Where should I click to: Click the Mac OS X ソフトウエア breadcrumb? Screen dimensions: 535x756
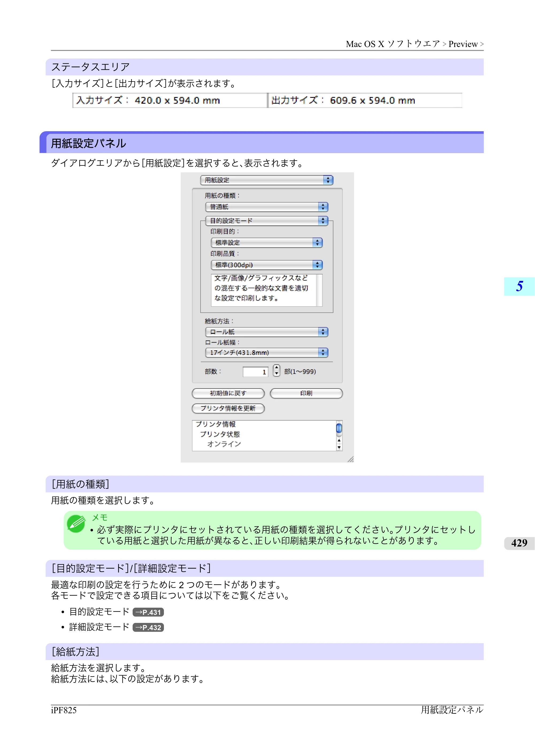coord(393,44)
